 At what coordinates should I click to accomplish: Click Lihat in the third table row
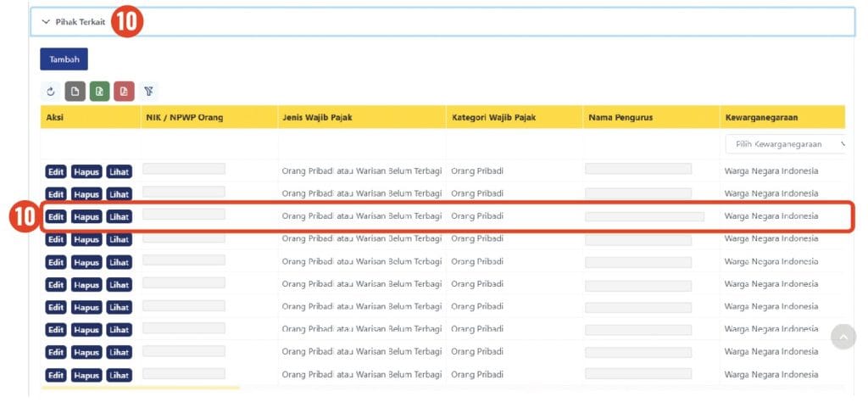click(x=119, y=217)
